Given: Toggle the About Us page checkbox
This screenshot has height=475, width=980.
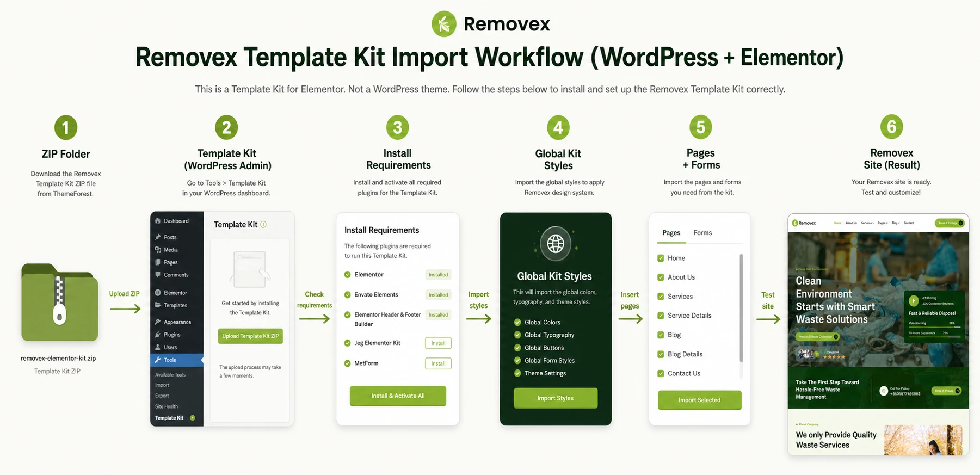Looking at the screenshot, I should click(x=661, y=277).
